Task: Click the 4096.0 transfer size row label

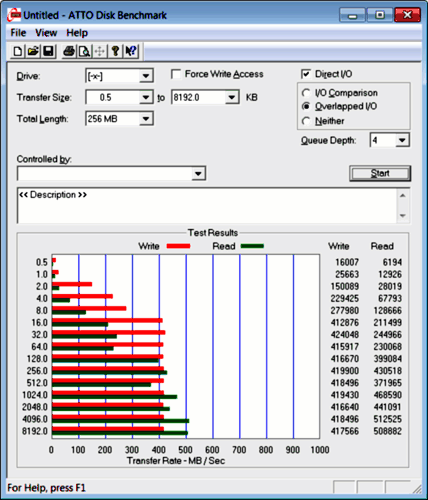Action: pos(35,419)
